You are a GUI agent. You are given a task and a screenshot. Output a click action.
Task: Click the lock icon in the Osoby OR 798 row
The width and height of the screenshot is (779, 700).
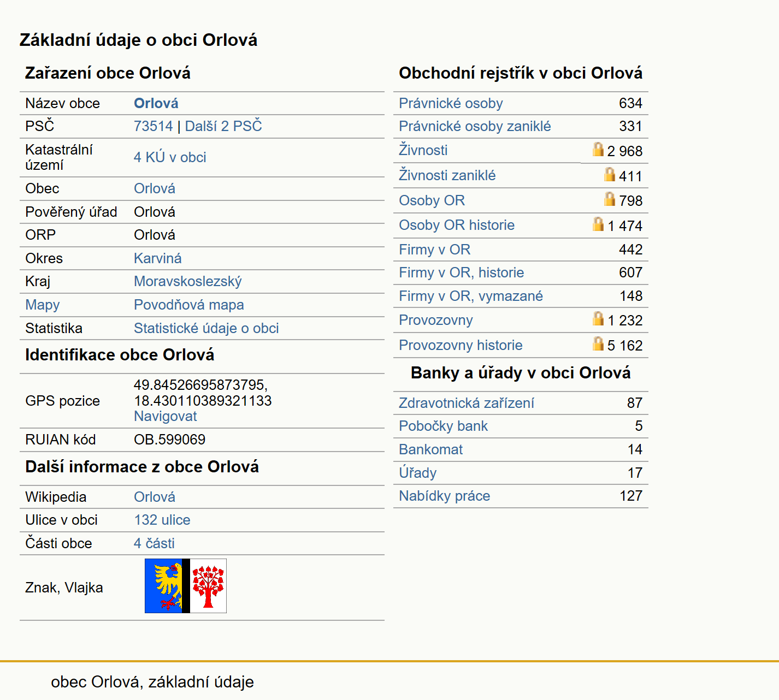(x=610, y=199)
